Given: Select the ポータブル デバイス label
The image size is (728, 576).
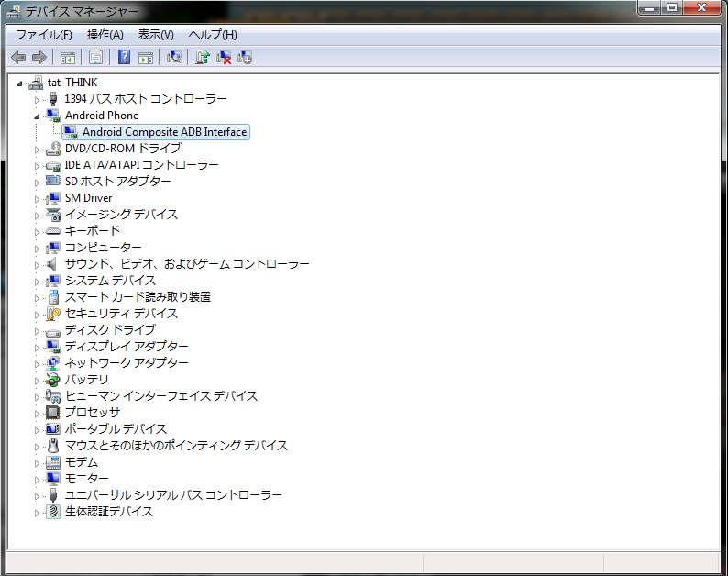Looking at the screenshot, I should (x=116, y=428).
